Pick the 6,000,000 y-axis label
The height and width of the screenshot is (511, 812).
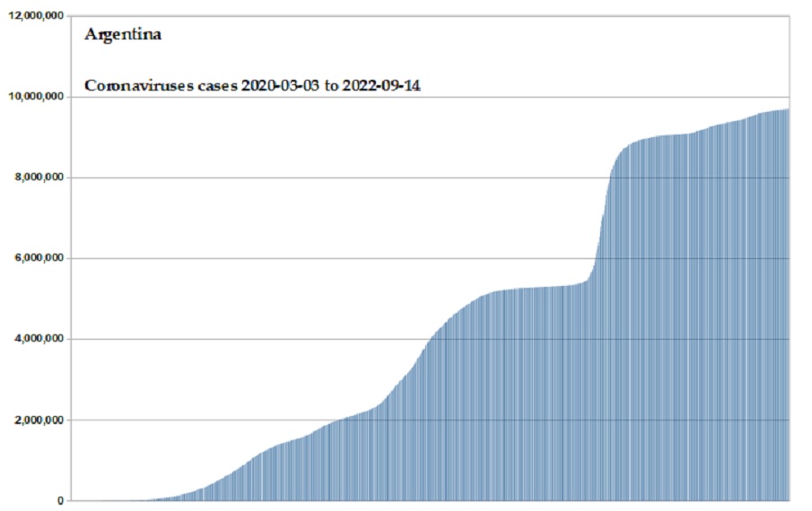[x=38, y=258]
